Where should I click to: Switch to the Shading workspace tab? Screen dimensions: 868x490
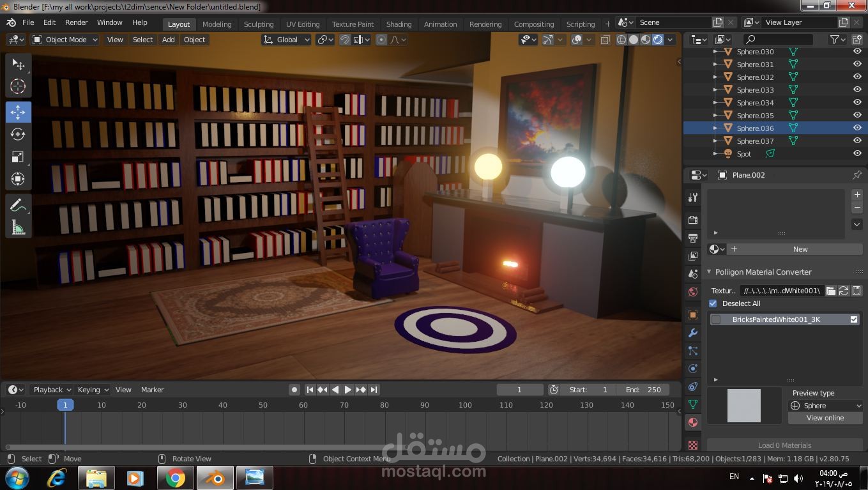pos(399,24)
